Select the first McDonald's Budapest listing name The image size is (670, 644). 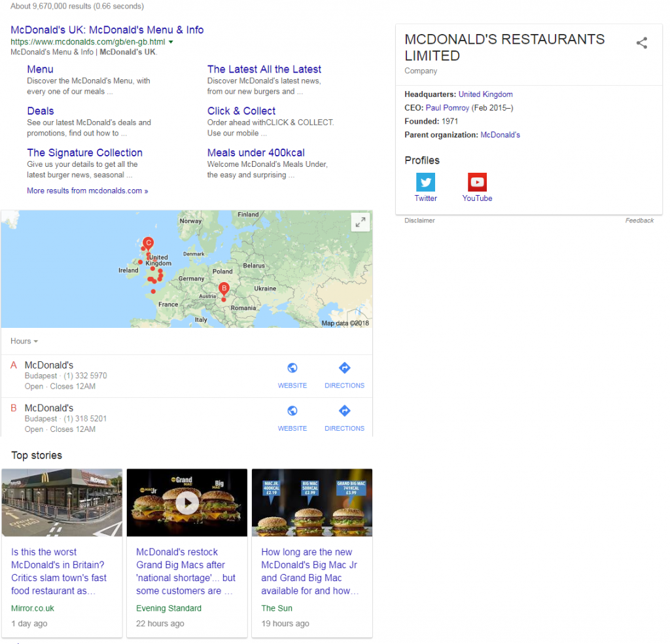[49, 365]
